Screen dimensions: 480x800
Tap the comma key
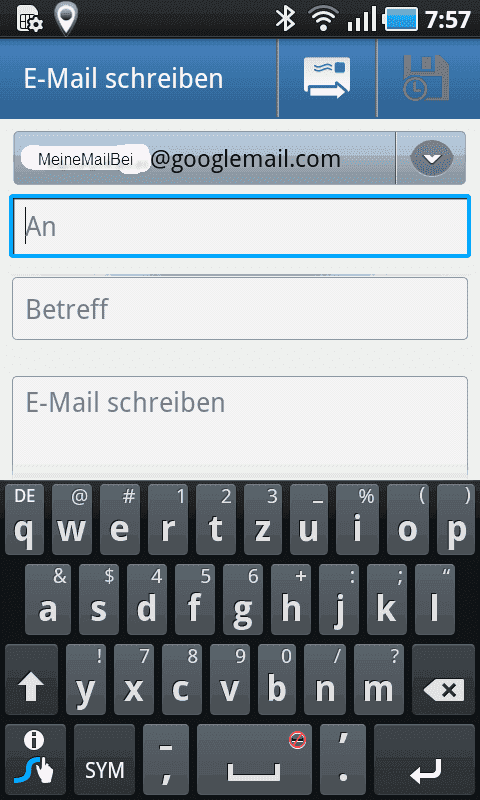tap(166, 760)
